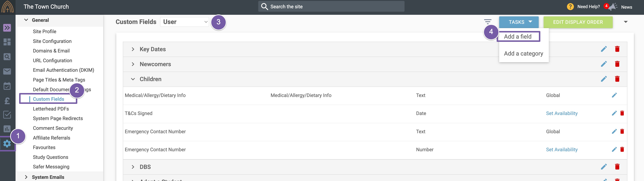Edit the Newcomers category pencil icon

click(x=604, y=64)
